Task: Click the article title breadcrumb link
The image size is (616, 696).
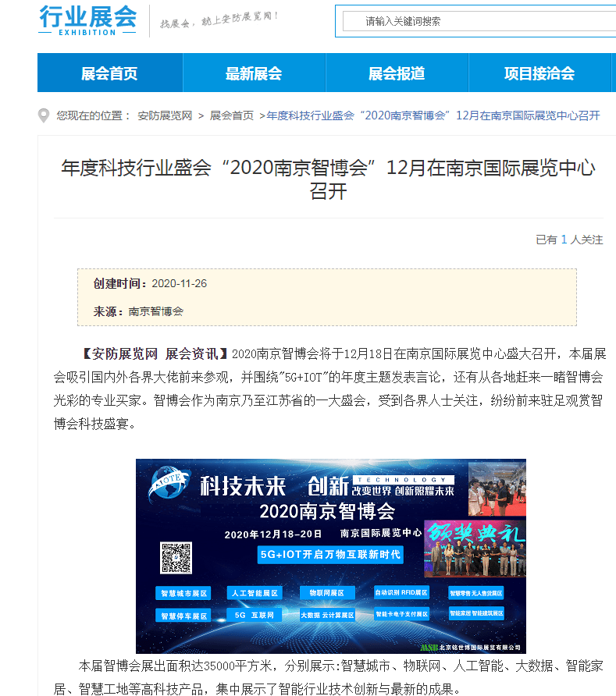Action: pos(433,115)
